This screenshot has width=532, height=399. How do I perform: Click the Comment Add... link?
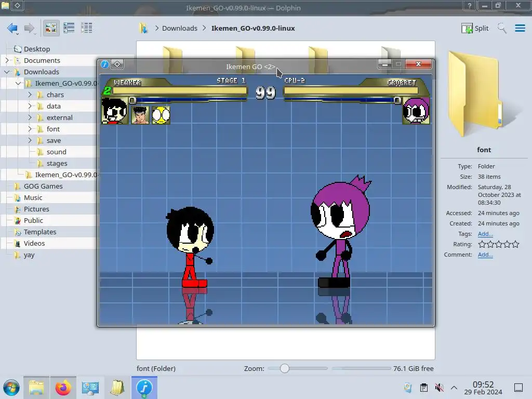pos(485,255)
